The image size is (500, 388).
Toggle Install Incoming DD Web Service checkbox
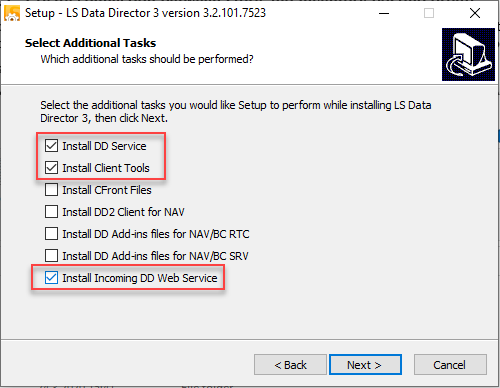(x=51, y=278)
